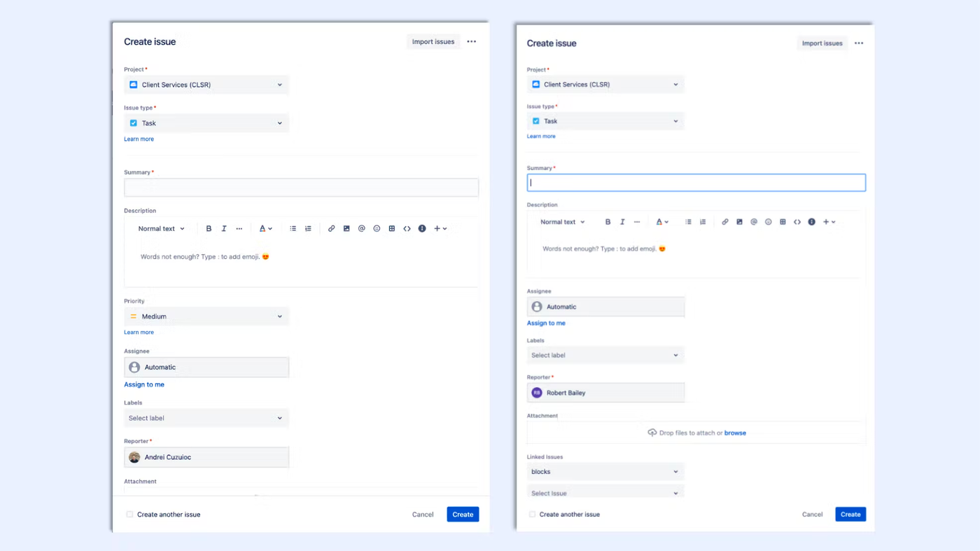This screenshot has width=980, height=551.
Task: Enable the Create another issue checkbox
Action: pyautogui.click(x=129, y=514)
